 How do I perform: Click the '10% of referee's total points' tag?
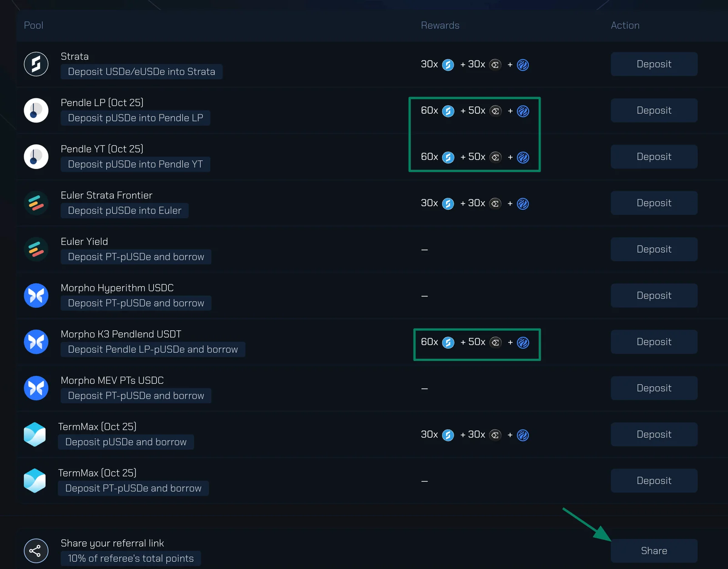[131, 558]
